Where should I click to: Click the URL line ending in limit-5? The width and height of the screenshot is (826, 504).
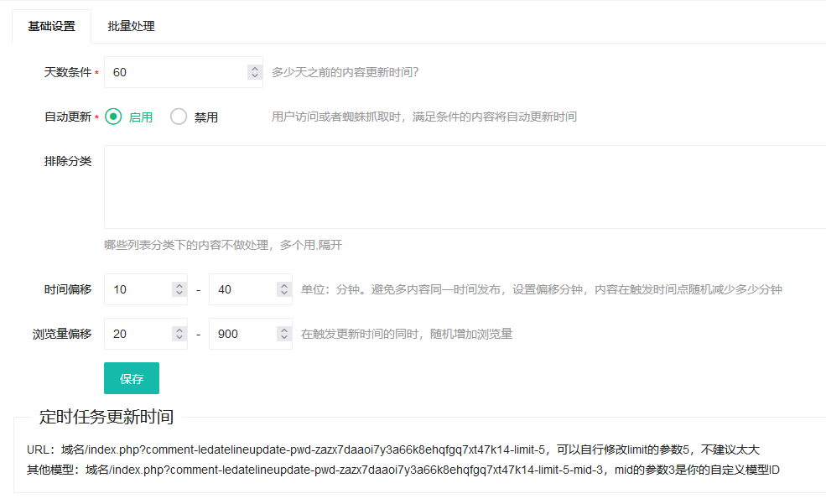tap(393, 449)
